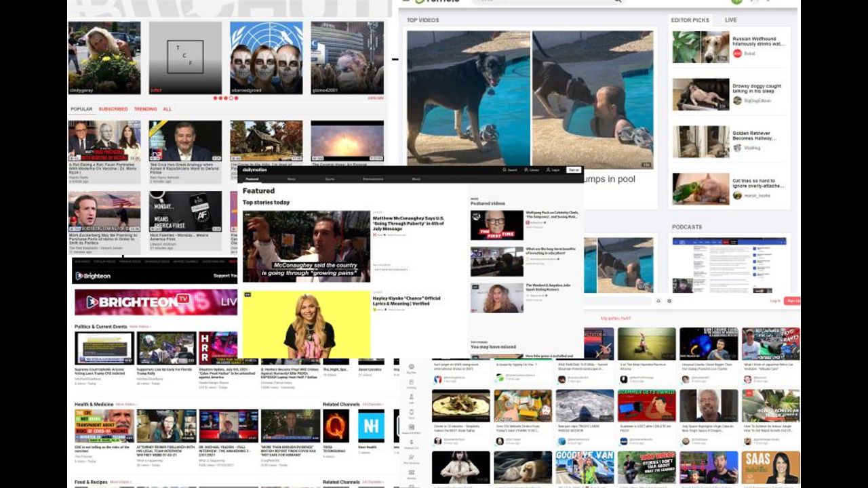Screen dimensions: 868x488
Task: Click the notification bell in Odysee header
Action: (x=658, y=300)
